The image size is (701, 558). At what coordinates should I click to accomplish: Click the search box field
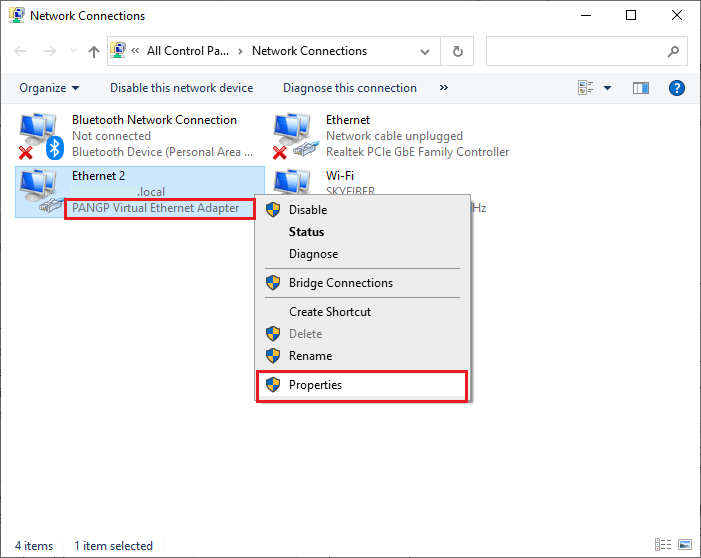(575, 51)
